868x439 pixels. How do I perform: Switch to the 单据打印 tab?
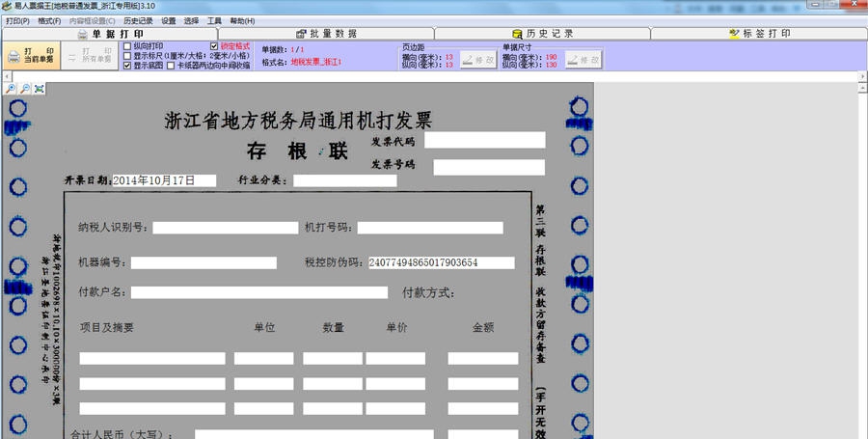click(110, 34)
